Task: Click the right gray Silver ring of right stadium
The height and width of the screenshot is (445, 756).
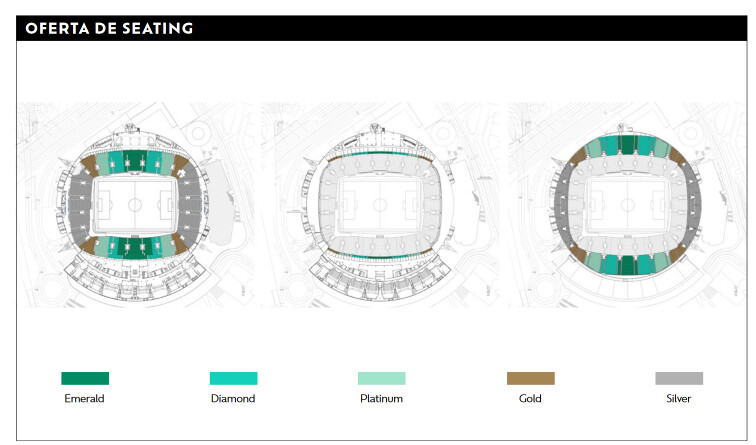Action: click(x=693, y=204)
